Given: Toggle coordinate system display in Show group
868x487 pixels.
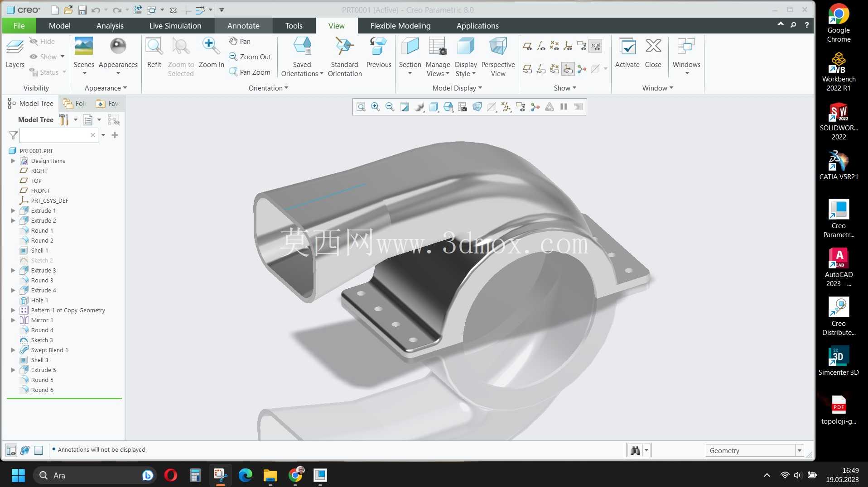Looking at the screenshot, I should pos(568,46).
